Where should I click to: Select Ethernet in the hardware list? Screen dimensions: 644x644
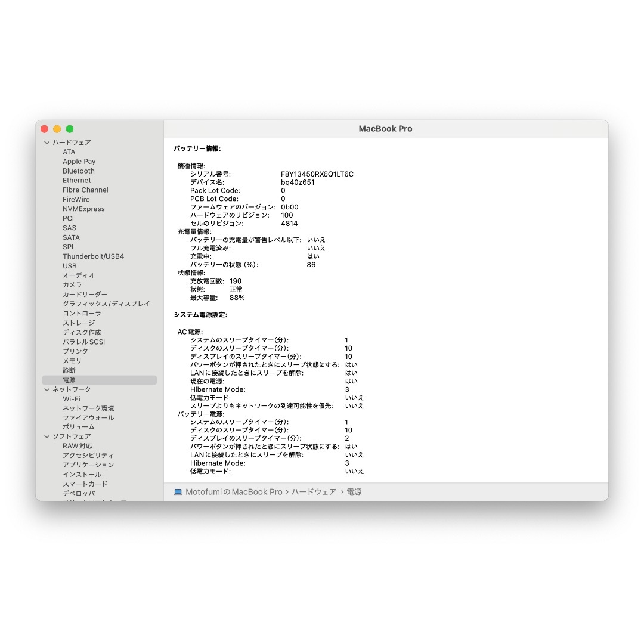[77, 180]
